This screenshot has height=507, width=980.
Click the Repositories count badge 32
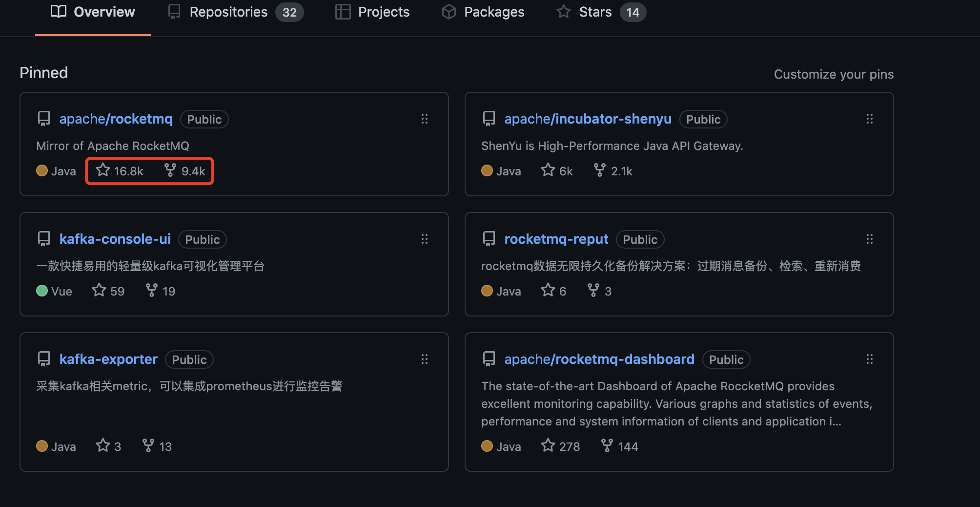289,12
